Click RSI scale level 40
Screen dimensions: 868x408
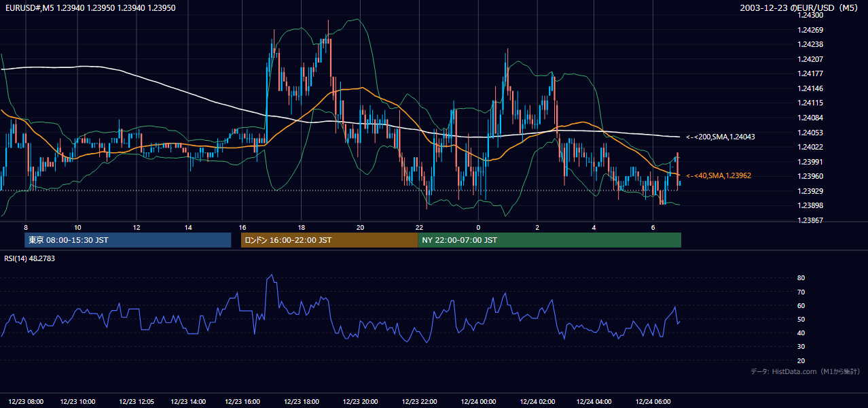[x=801, y=333]
